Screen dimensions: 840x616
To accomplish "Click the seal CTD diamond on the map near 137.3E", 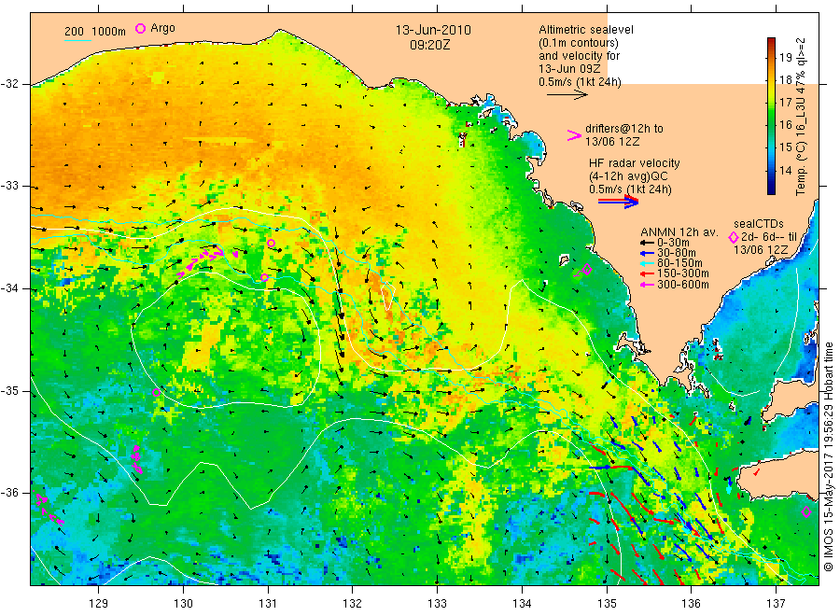I will [806, 512].
